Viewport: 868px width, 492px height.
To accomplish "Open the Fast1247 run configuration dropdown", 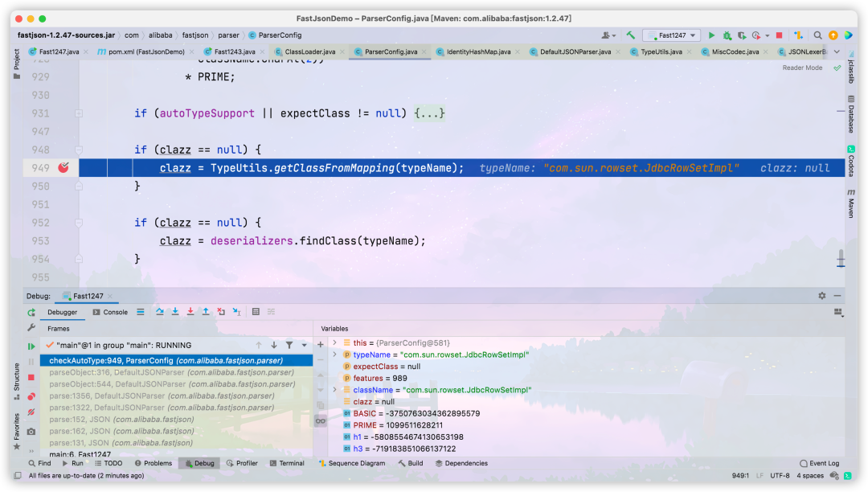I will [671, 35].
